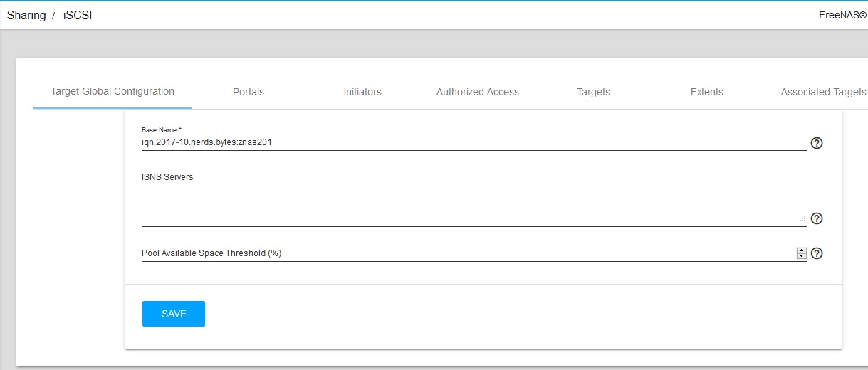Click the Sharing breadcrumb link

[x=26, y=15]
